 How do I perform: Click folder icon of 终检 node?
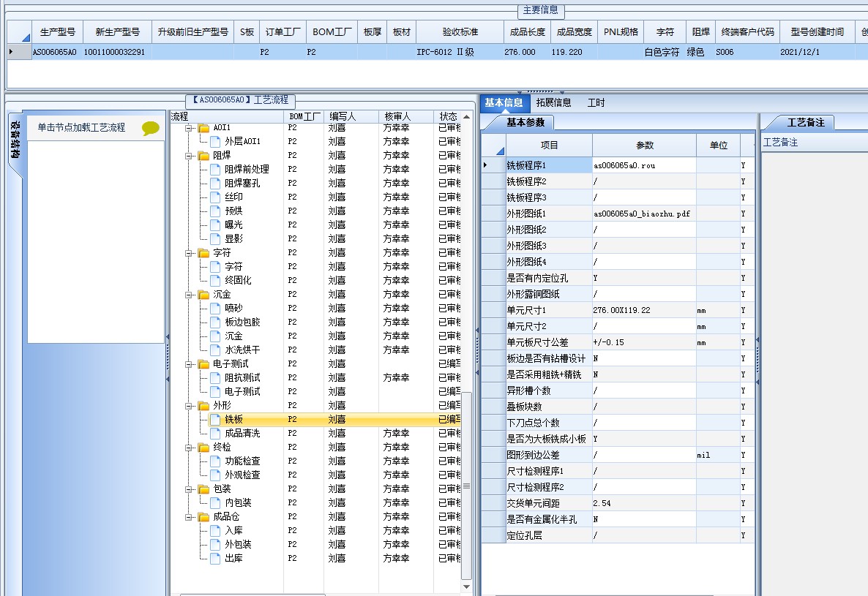tap(204, 448)
